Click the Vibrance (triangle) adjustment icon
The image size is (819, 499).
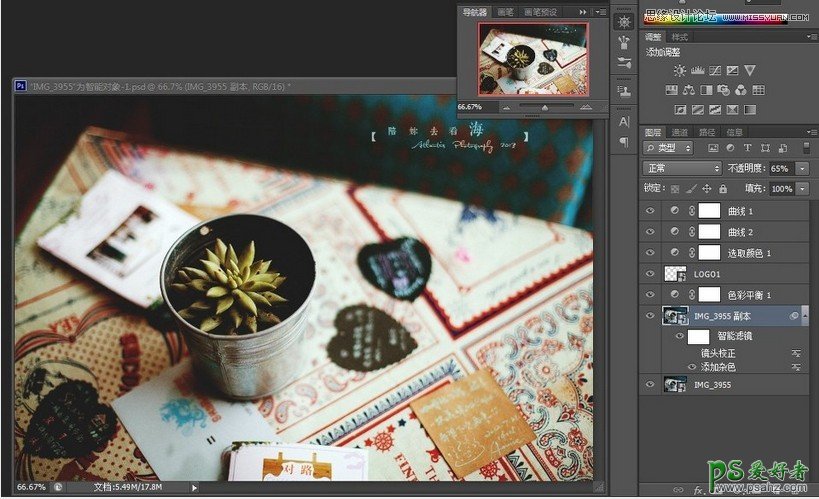click(749, 71)
